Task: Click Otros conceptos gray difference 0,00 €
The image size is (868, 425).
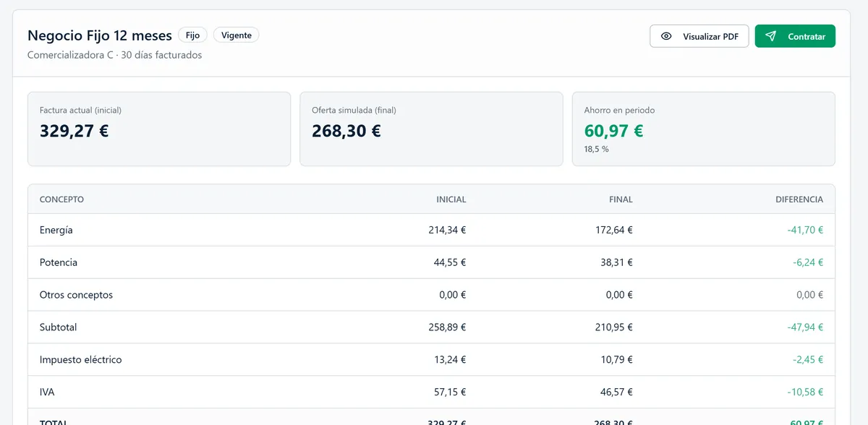Action: point(809,295)
